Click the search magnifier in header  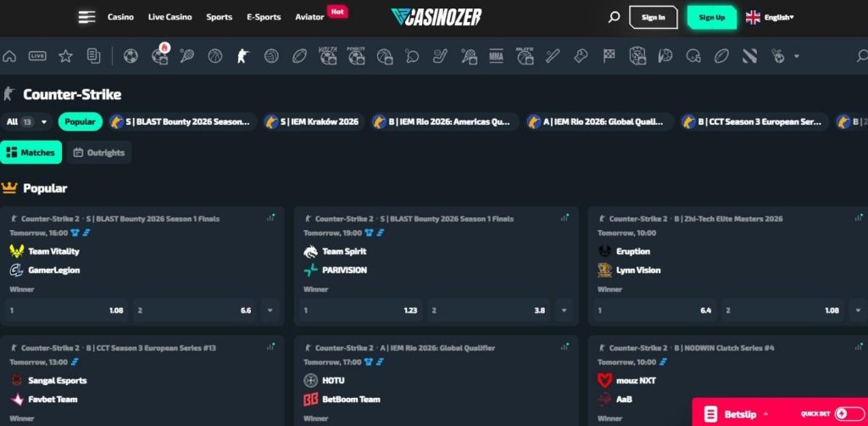(615, 17)
